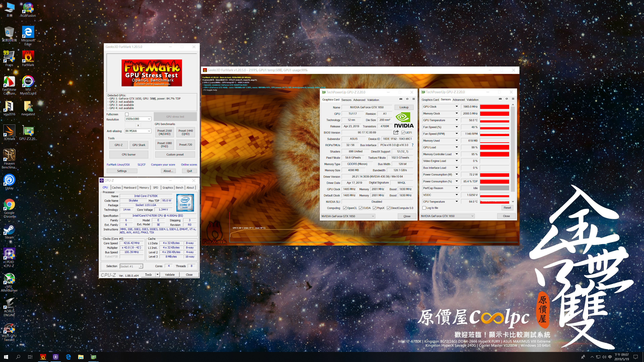The image size is (644, 362).
Task: Click the PerfCap Reason gray bar
Action: pos(495,188)
